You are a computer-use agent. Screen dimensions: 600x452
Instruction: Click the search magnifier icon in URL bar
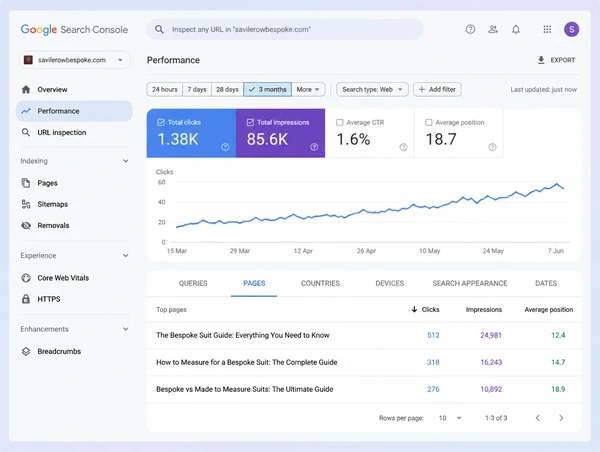[x=159, y=29]
